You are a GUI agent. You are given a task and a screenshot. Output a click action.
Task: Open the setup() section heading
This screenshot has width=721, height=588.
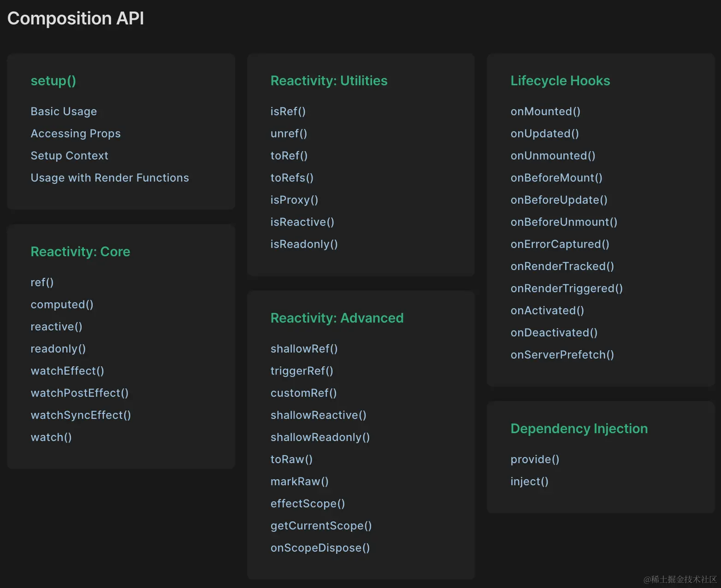pos(53,81)
